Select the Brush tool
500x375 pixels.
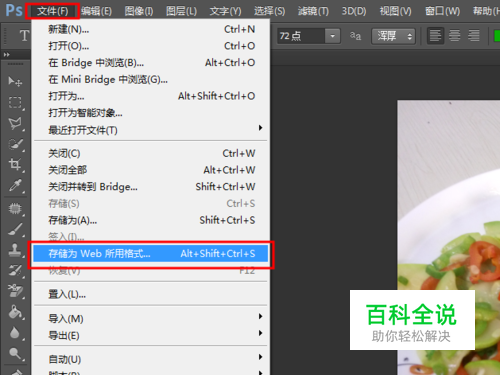pos(15,229)
